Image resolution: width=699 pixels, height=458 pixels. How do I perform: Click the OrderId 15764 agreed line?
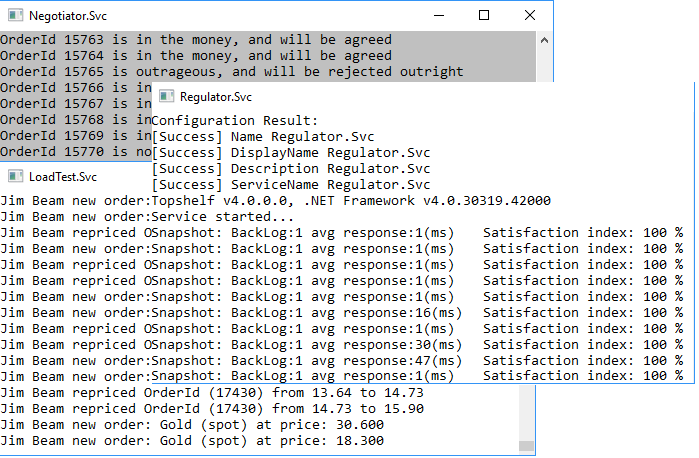pyautogui.click(x=195, y=56)
